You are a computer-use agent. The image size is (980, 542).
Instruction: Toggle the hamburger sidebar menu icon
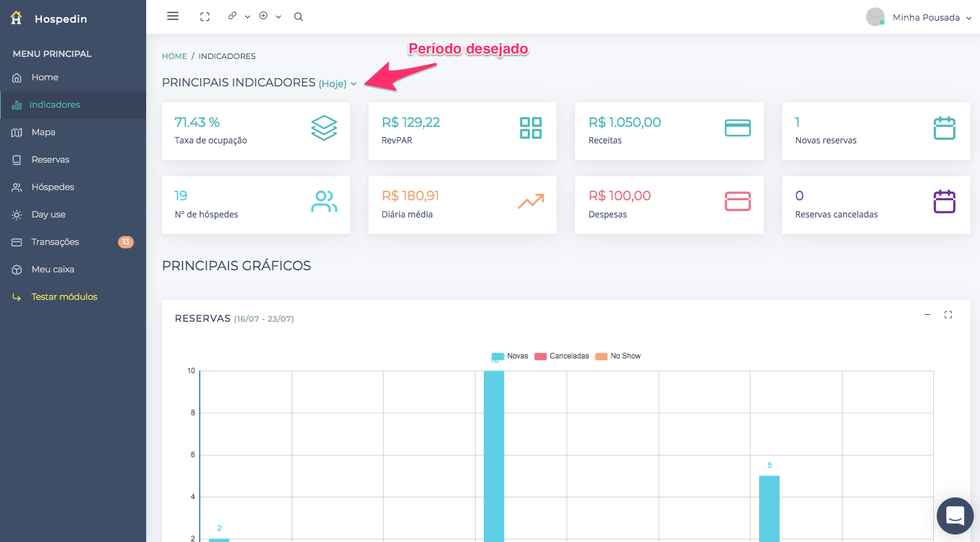(x=173, y=16)
